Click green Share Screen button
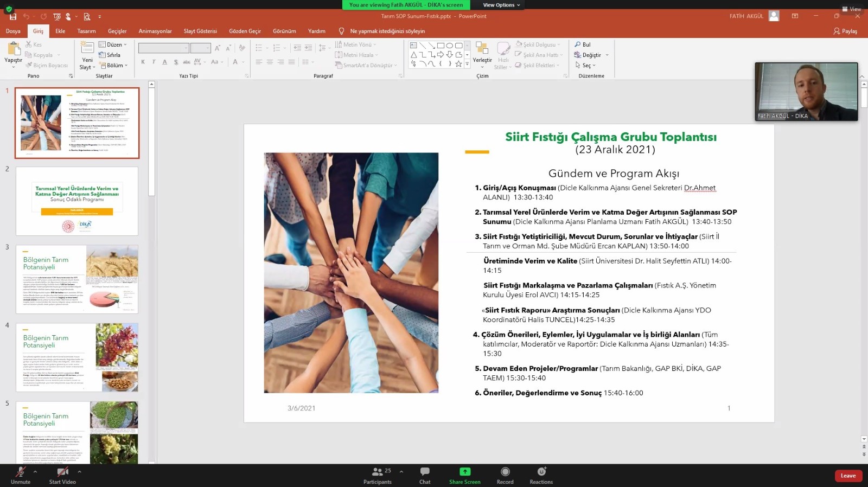This screenshot has height=487, width=868. pos(464,475)
